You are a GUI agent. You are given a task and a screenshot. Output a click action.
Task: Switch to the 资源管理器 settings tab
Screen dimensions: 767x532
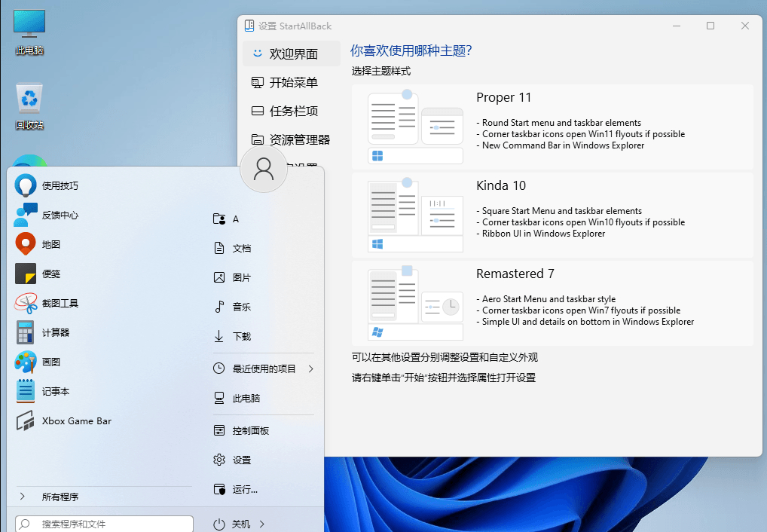tap(292, 139)
